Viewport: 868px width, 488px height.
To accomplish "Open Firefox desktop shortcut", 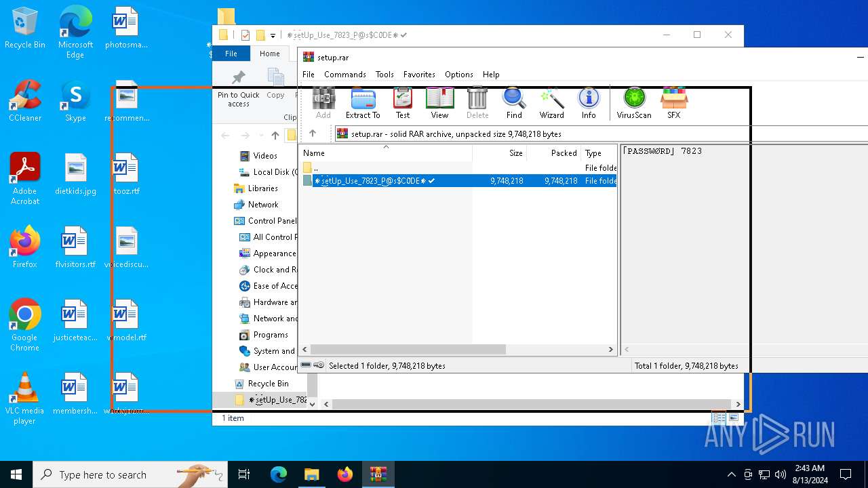I will tap(25, 248).
